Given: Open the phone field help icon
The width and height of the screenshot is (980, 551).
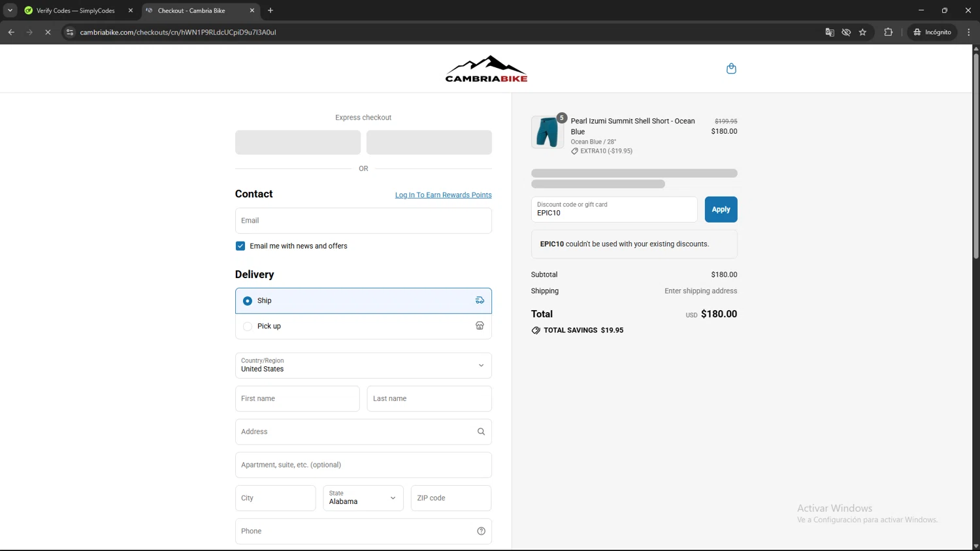Looking at the screenshot, I should [x=481, y=531].
